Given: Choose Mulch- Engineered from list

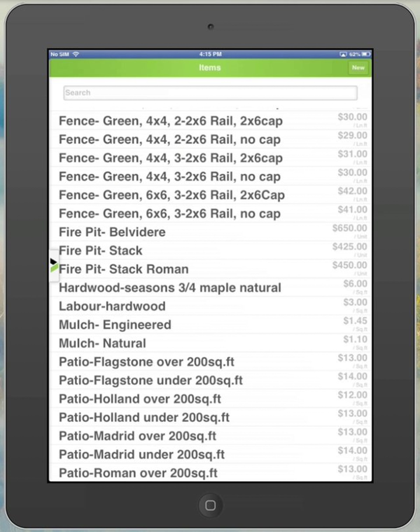Looking at the screenshot, I should 115,325.
